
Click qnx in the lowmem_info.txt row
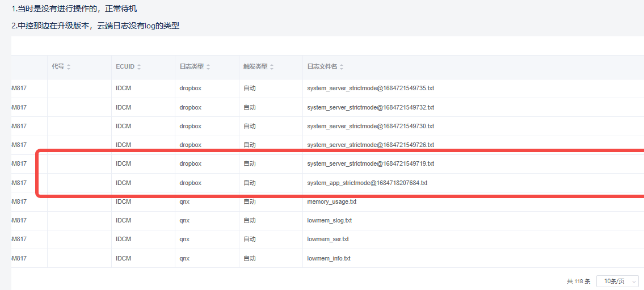pyautogui.click(x=184, y=258)
